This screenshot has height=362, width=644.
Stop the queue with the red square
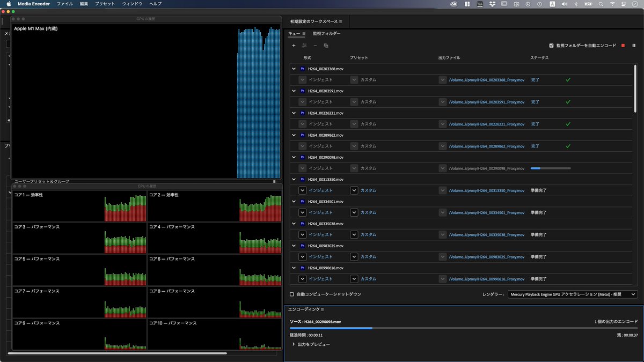[623, 46]
